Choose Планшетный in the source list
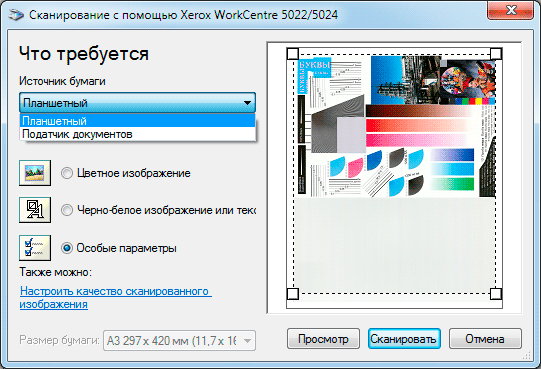 coord(137,121)
